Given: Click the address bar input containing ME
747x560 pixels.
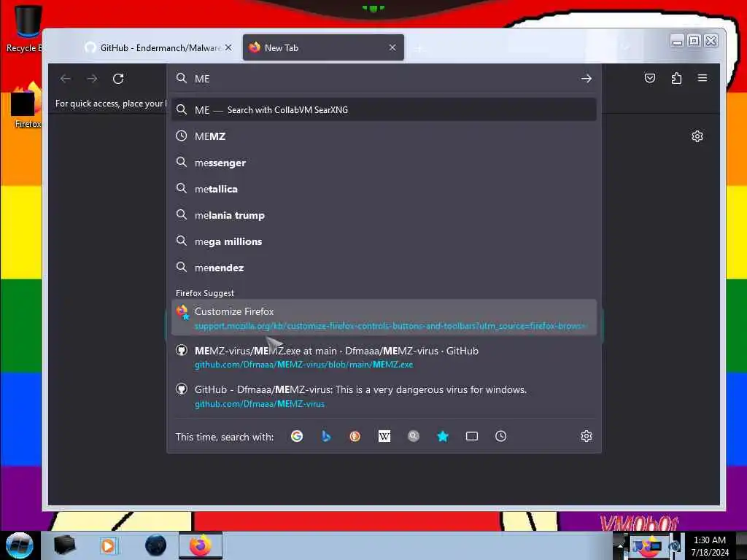Looking at the screenshot, I should tap(384, 79).
